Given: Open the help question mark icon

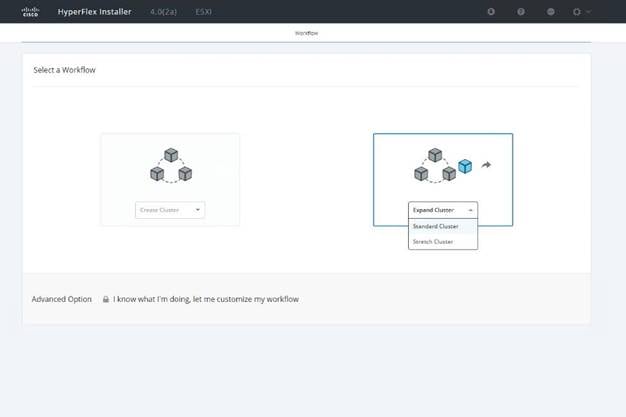Looking at the screenshot, I should point(521,12).
